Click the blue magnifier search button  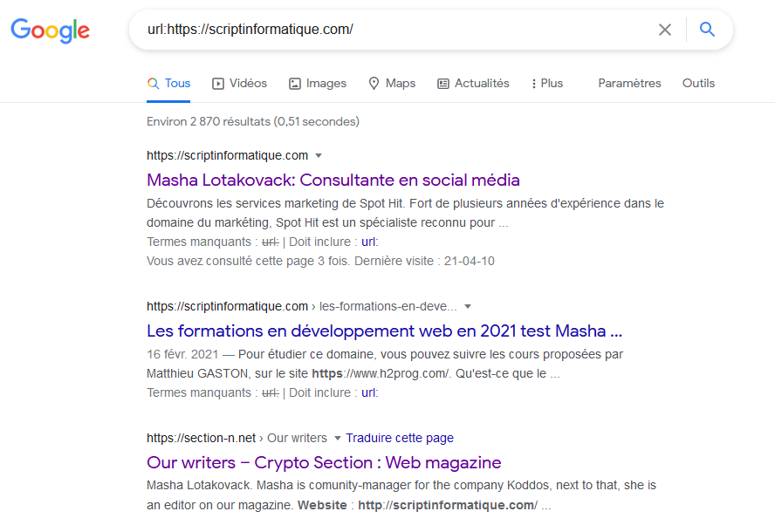(x=707, y=30)
